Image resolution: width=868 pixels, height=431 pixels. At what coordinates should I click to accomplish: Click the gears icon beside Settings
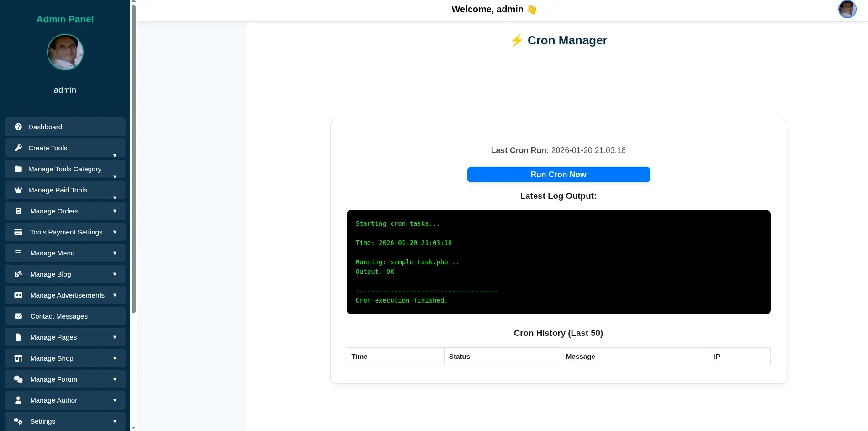click(x=18, y=421)
